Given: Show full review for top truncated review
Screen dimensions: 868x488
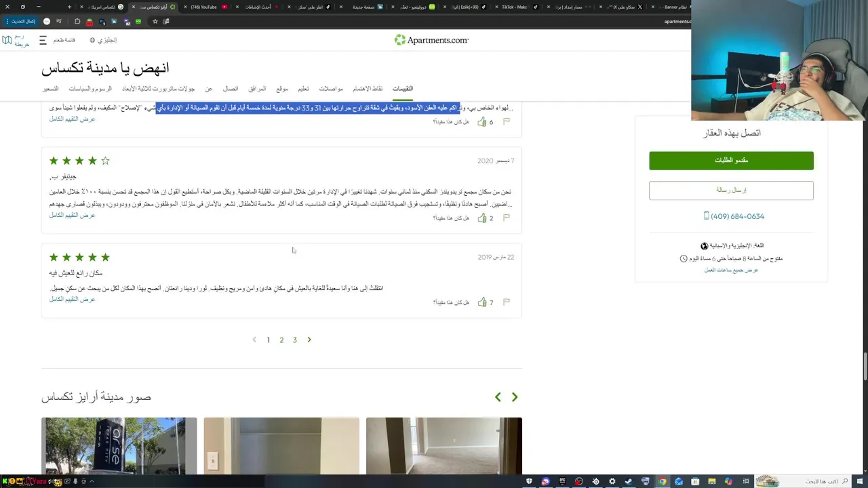Looking at the screenshot, I should coord(72,119).
